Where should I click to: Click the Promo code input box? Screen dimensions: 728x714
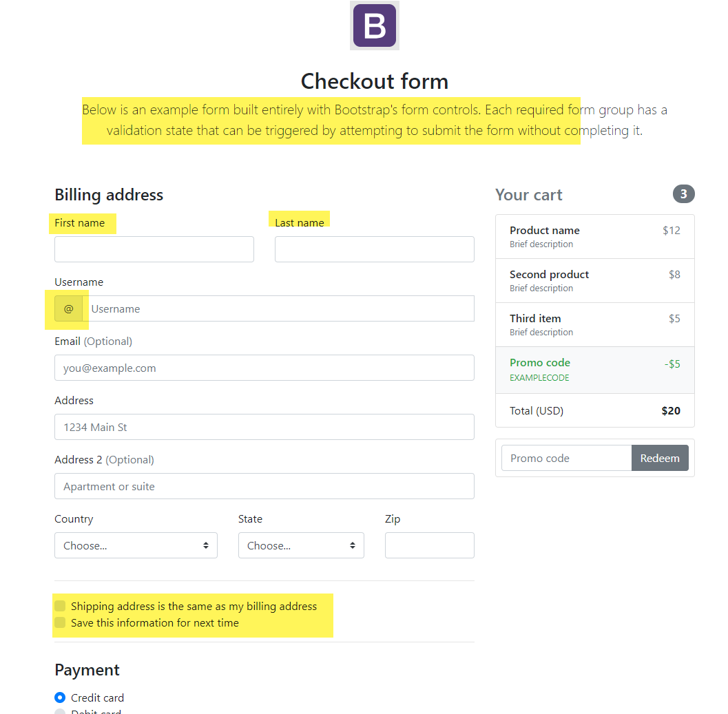pos(566,458)
